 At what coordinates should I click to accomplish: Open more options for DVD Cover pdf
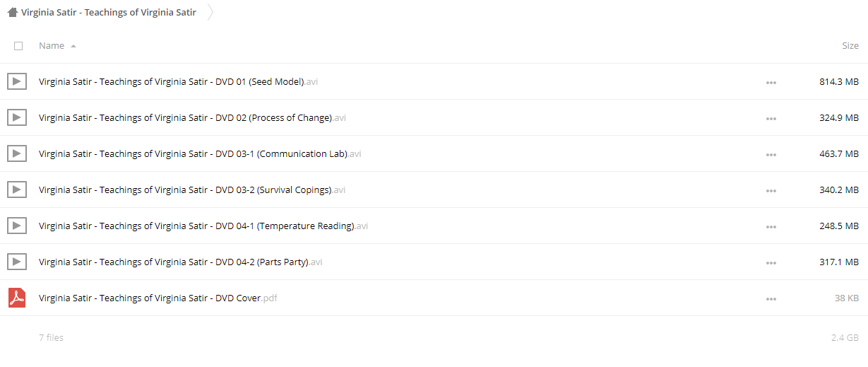pos(771,298)
